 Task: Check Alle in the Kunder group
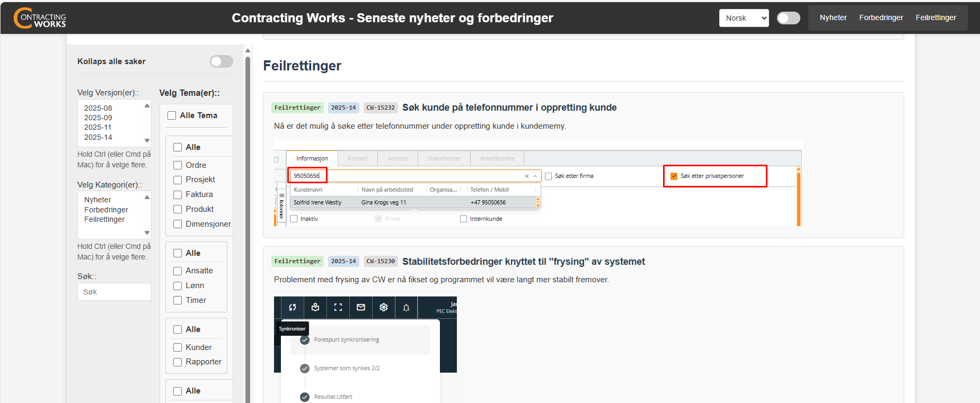(x=178, y=329)
